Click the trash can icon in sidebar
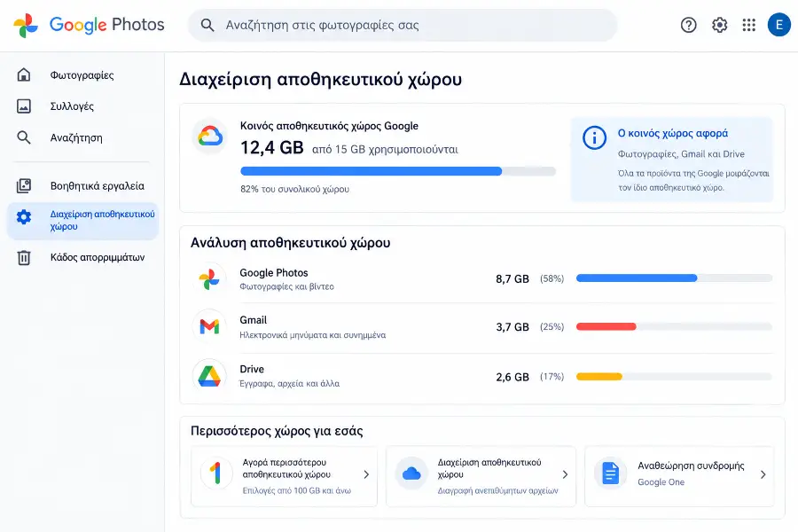 coord(24,258)
